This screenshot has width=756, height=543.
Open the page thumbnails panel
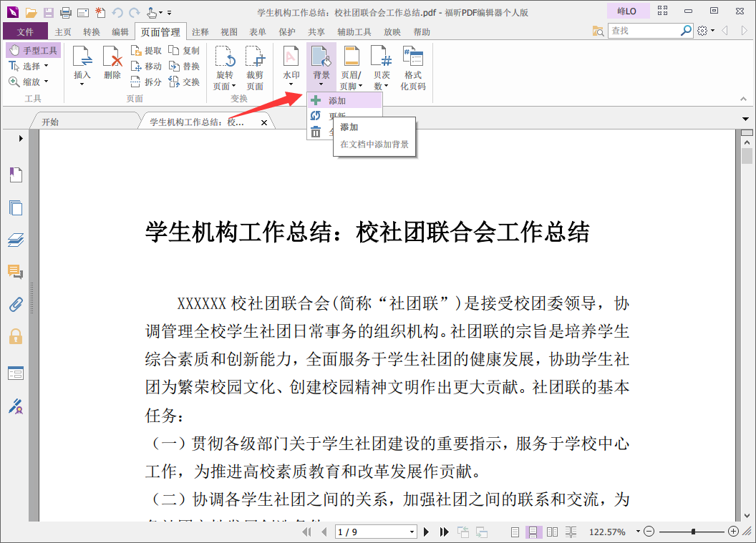16,207
